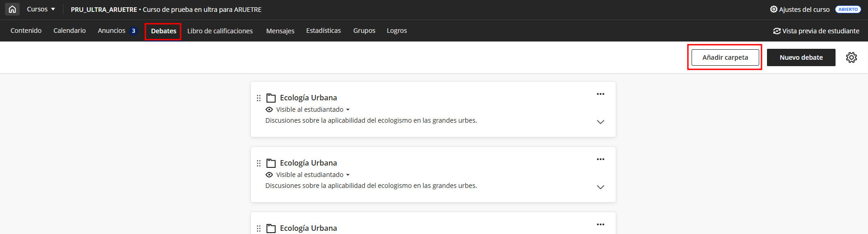
Task: Click the Ajustes del curso gear icon
Action: 773,9
